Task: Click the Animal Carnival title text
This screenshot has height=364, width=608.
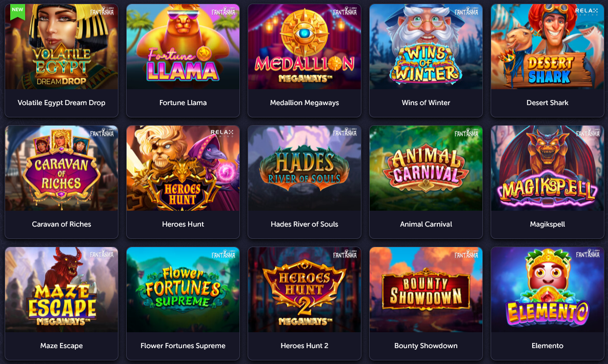Action: tap(426, 224)
